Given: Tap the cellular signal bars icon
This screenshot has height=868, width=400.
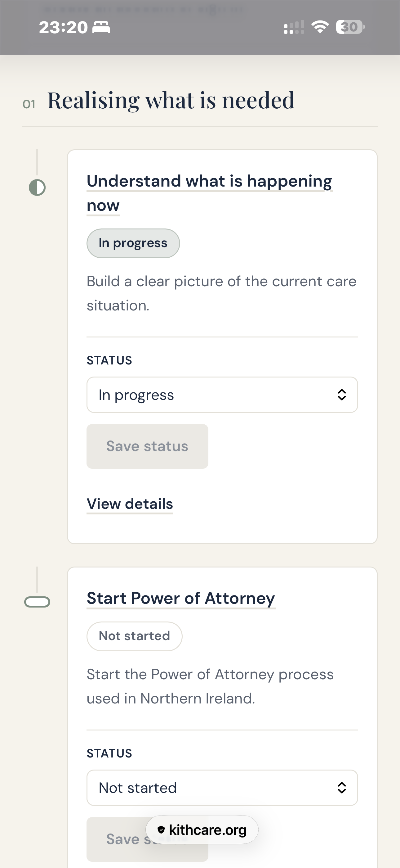Looking at the screenshot, I should click(x=294, y=27).
